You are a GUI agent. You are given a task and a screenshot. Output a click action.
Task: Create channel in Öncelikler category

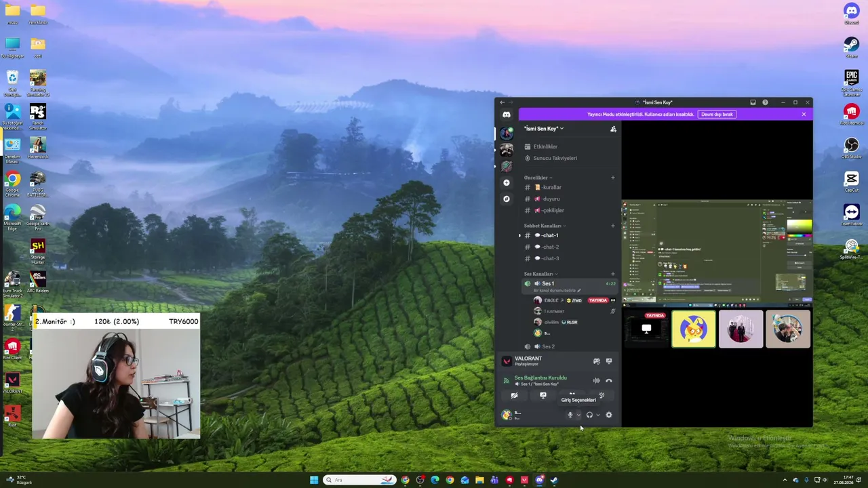612,178
